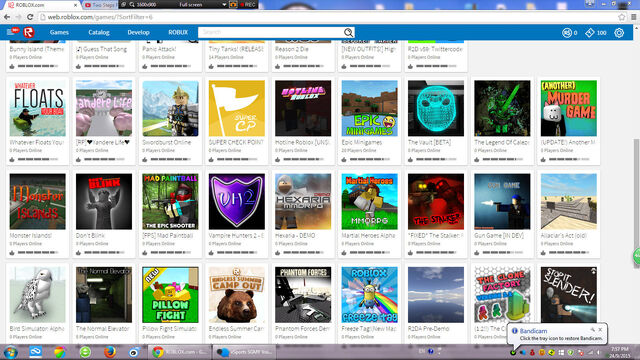Screen dimensions: 640x360
Task: Open The Legend Of Galeza thumbnail
Action: pyautogui.click(x=502, y=108)
